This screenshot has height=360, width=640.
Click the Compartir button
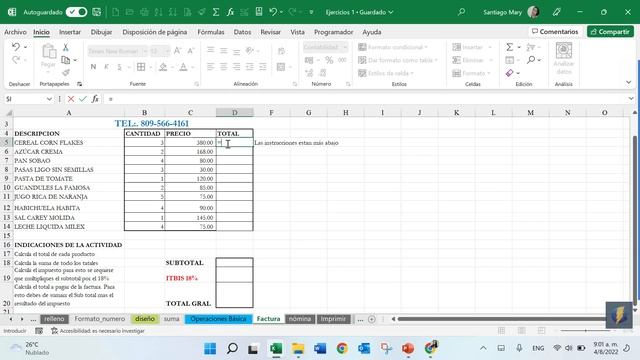click(x=610, y=31)
